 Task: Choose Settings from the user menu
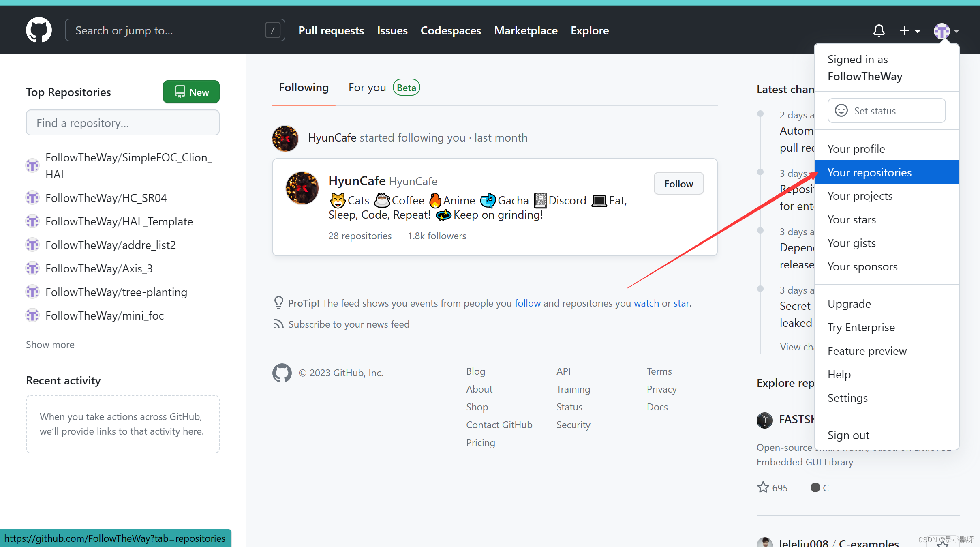(x=847, y=398)
